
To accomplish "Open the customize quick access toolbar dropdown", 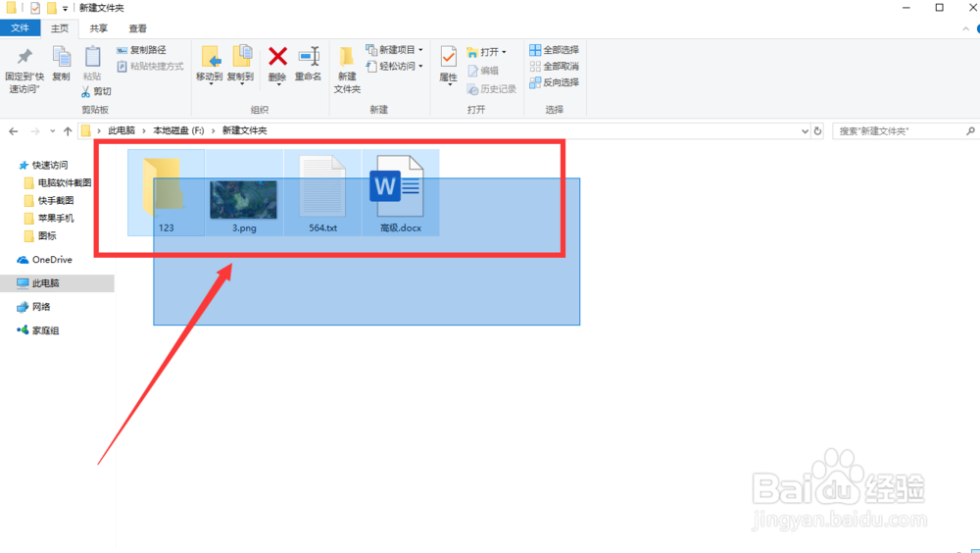I will click(x=65, y=9).
